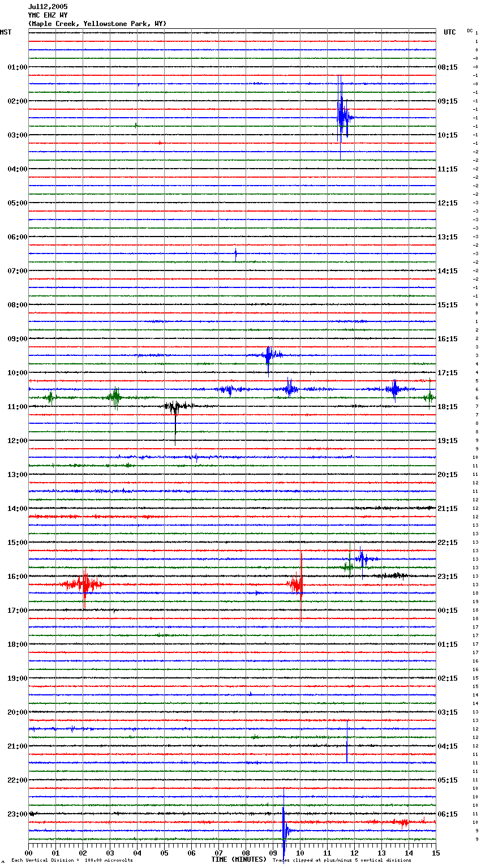Screen dimensions: 481x868
Task: Click minute 15 tick label on bottom axis
Action: click(436, 853)
